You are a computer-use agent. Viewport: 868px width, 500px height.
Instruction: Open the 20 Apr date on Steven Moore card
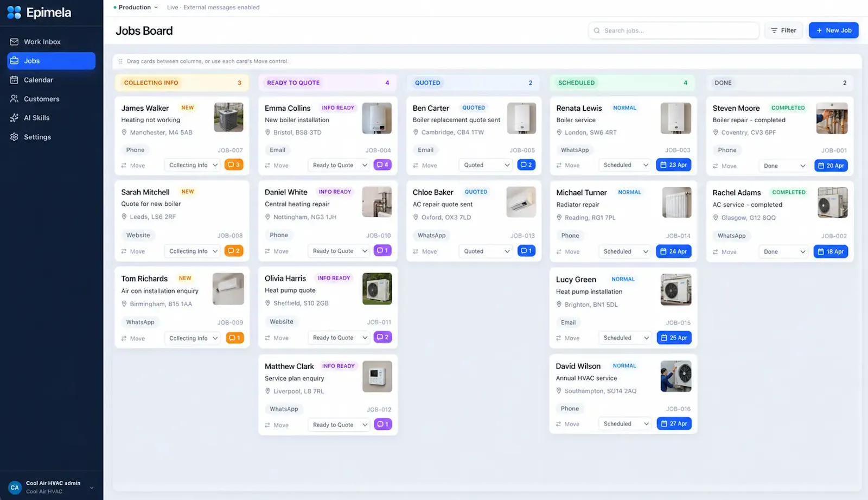pyautogui.click(x=831, y=166)
